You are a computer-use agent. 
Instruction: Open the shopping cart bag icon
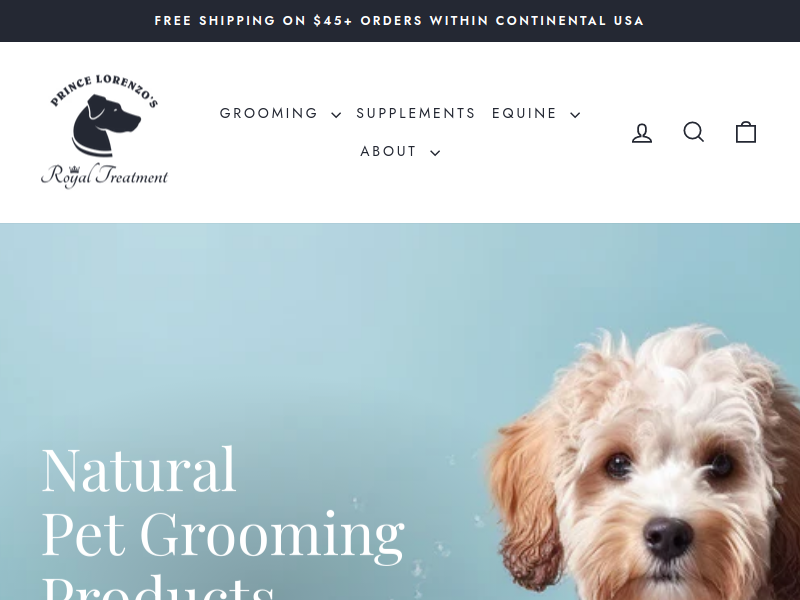click(745, 132)
